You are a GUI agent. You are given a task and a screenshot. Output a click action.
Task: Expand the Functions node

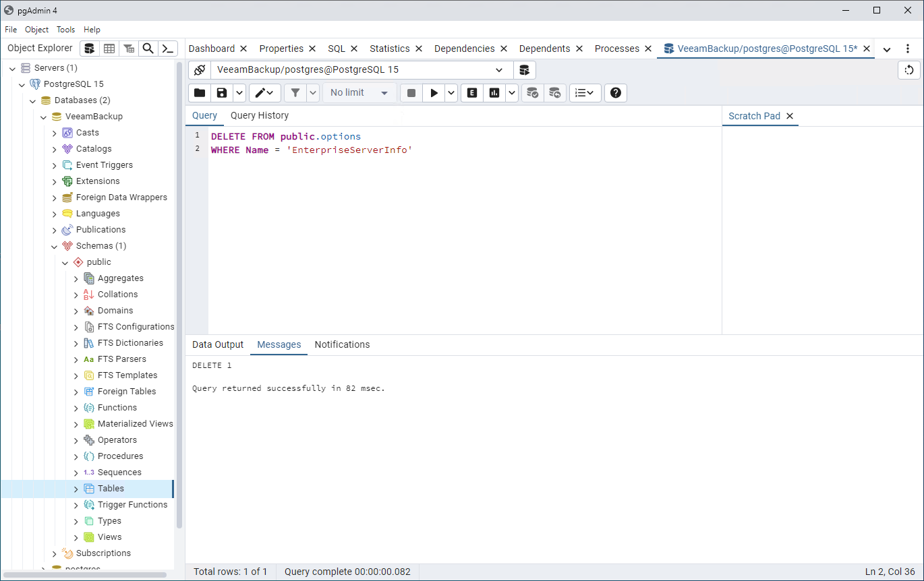click(76, 408)
